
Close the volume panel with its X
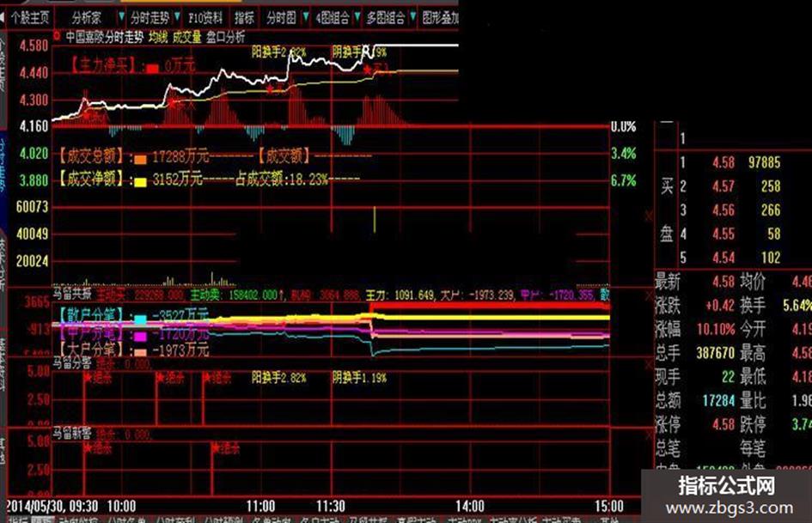[649, 216]
